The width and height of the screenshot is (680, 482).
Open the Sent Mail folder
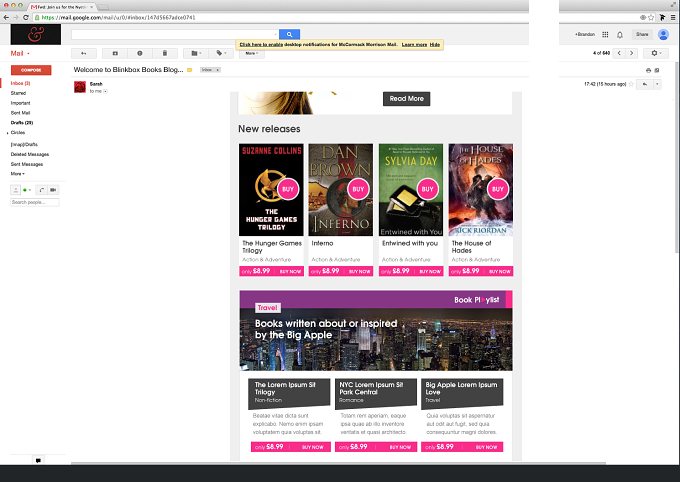pos(20,113)
